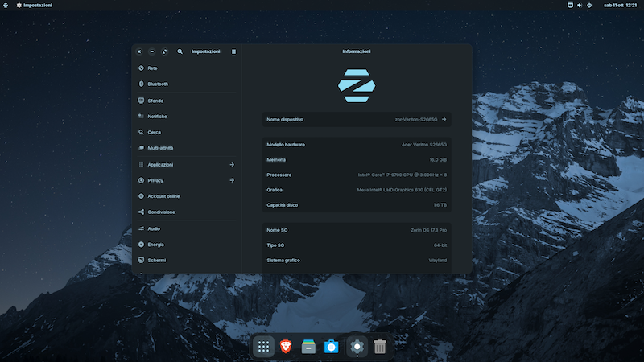This screenshot has width=644, height=362.
Task: Open the Files manager from dock
Action: pyautogui.click(x=308, y=347)
